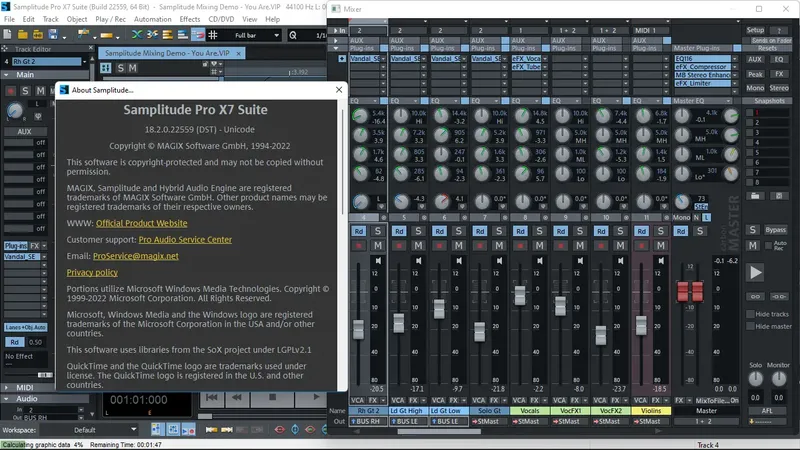Screen dimensions: 800x450
Task: Click the grid icon beside Full bar
Action: click(213, 35)
